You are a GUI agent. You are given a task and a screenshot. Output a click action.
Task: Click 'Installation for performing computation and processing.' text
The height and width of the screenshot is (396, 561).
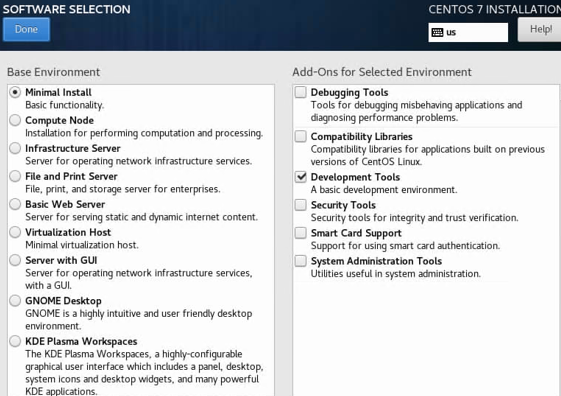(144, 133)
